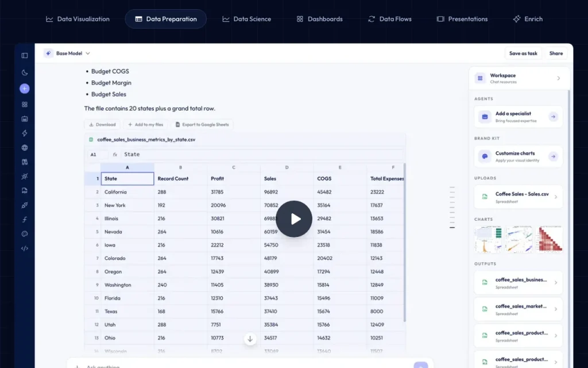Click Export to Google Sheets
The height and width of the screenshot is (368, 588).
pyautogui.click(x=202, y=125)
